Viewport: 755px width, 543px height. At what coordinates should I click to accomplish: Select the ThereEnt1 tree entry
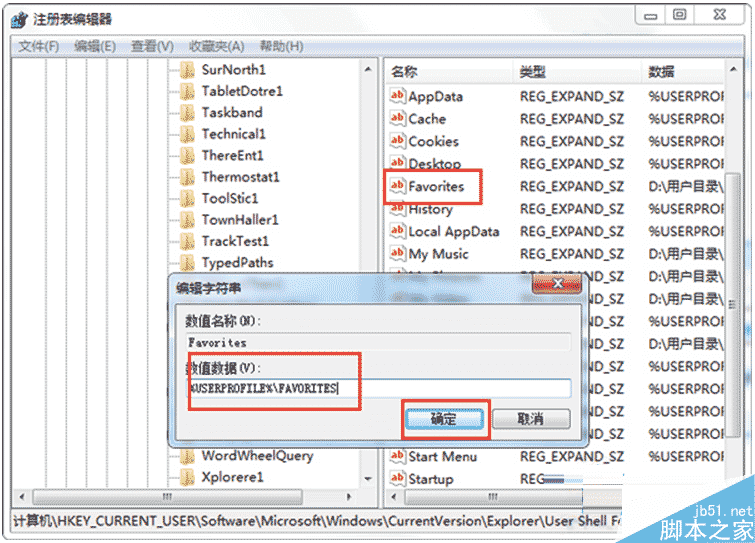pyautogui.click(x=233, y=155)
